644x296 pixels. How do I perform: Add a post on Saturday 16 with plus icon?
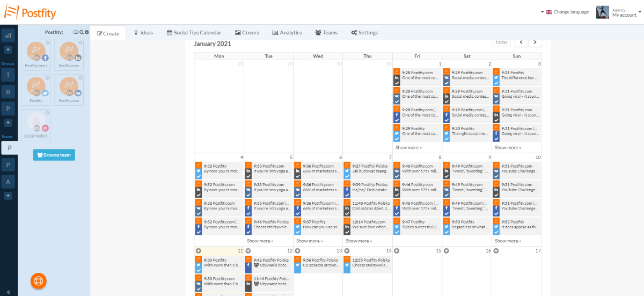pos(446,251)
